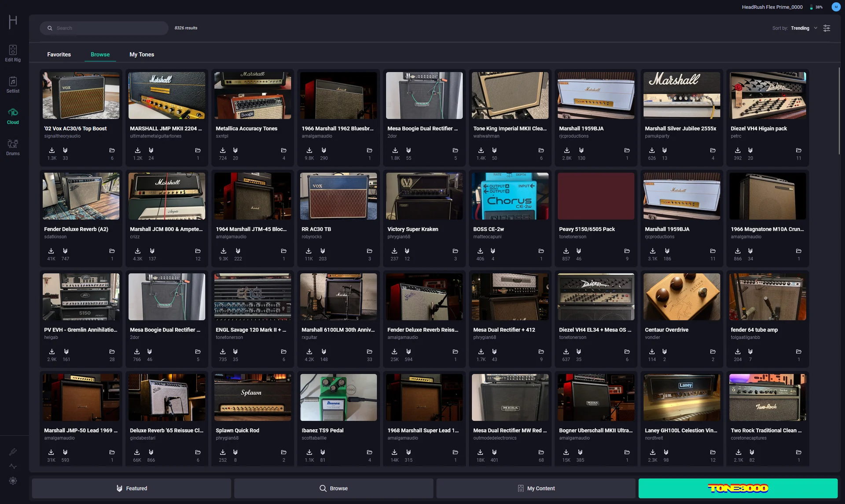Click the bottom Browse button
845x504 pixels.
[x=333, y=488]
